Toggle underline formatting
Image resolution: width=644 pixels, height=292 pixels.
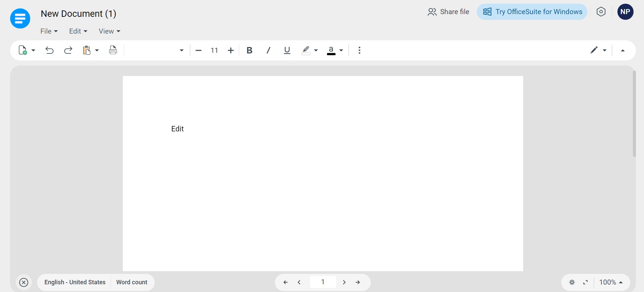click(x=287, y=50)
